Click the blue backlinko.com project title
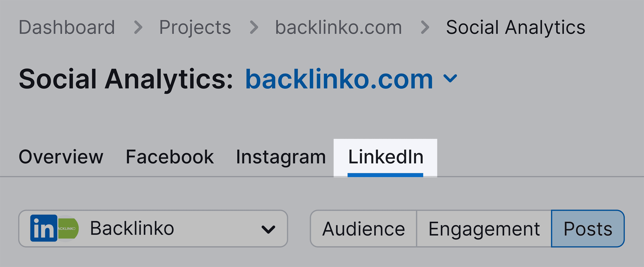The image size is (644, 267). pos(339,79)
